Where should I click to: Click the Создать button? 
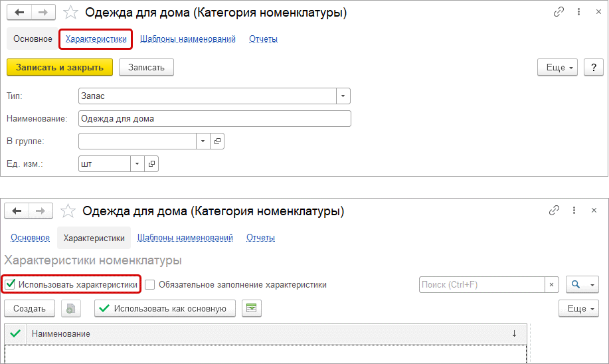tap(29, 308)
